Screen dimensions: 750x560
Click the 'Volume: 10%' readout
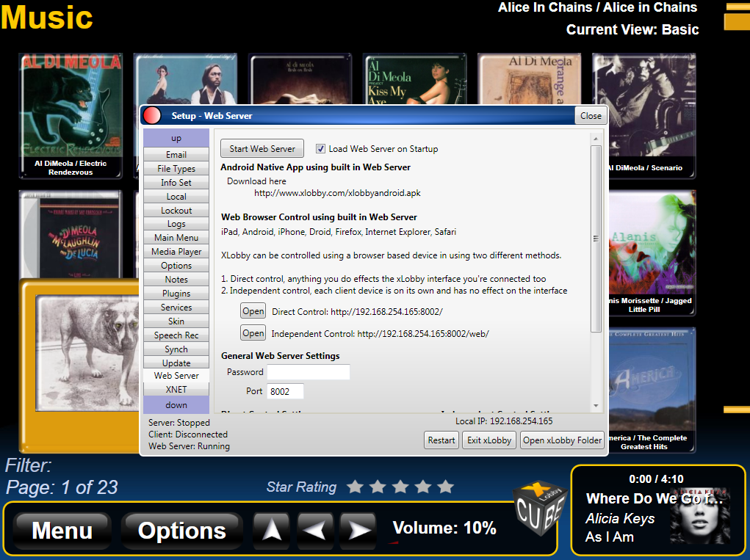(444, 528)
